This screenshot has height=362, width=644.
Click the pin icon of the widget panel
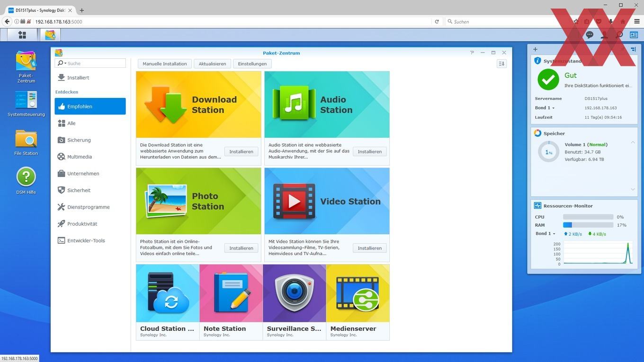[633, 49]
